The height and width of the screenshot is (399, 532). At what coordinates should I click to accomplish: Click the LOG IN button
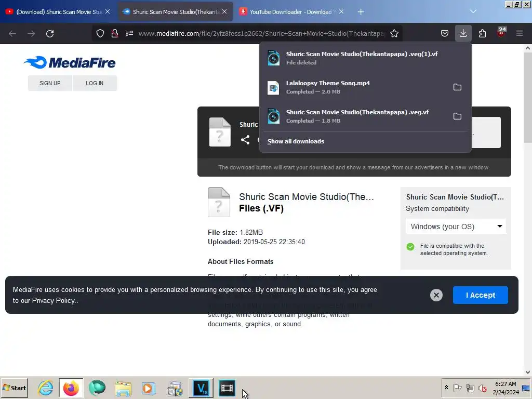[x=95, y=83]
